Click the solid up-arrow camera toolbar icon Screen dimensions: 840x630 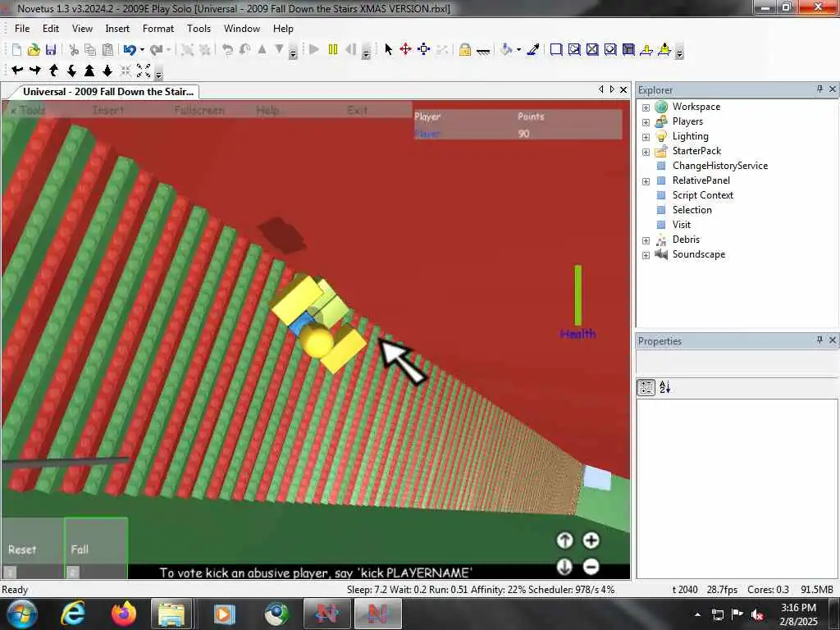point(89,71)
